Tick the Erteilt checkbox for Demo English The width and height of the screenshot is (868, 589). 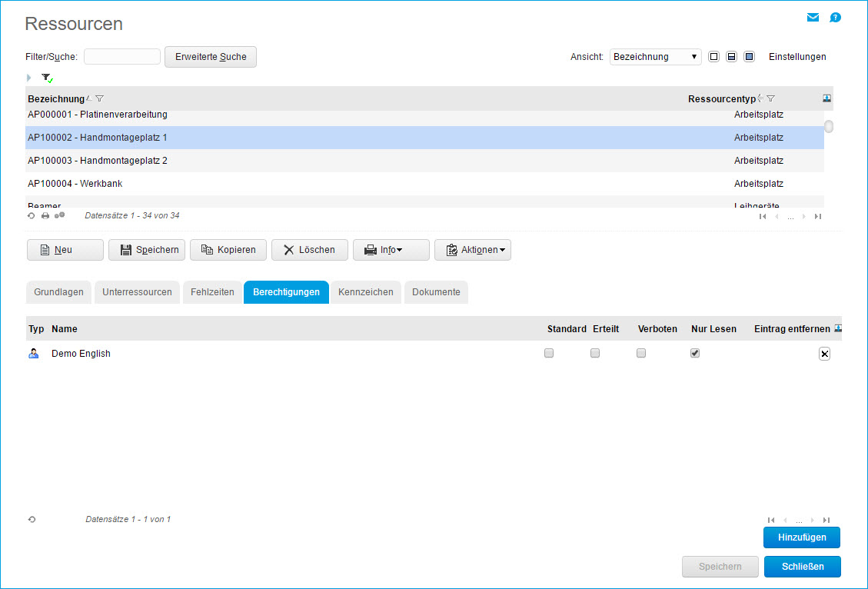click(x=595, y=354)
